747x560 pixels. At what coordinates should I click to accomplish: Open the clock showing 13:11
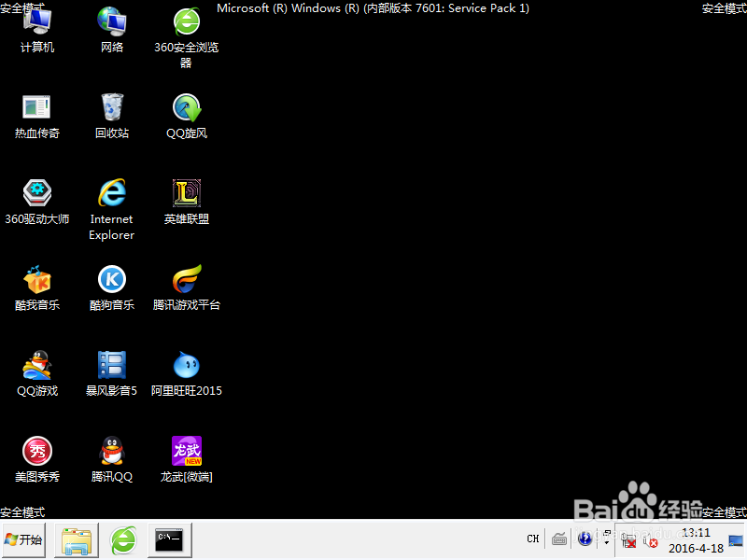[696, 540]
